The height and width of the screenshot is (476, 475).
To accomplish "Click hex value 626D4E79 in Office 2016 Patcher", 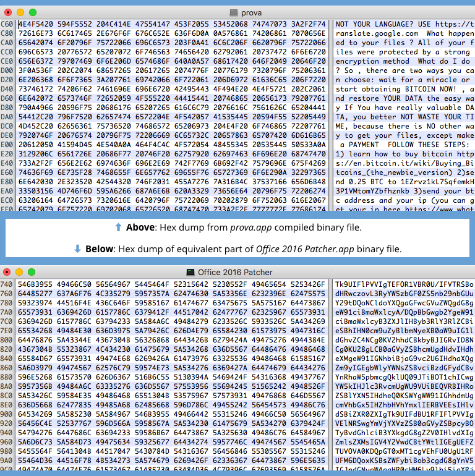I will (x=191, y=331).
